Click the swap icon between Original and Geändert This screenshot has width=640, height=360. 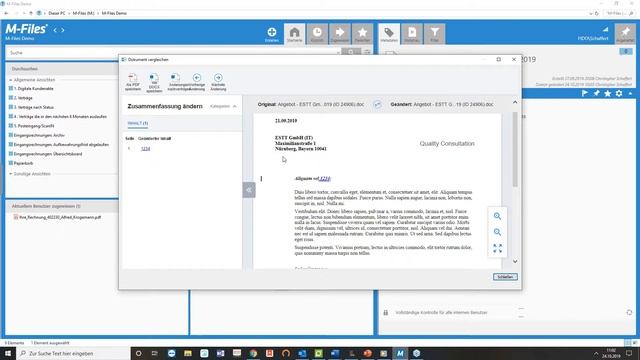pos(378,104)
